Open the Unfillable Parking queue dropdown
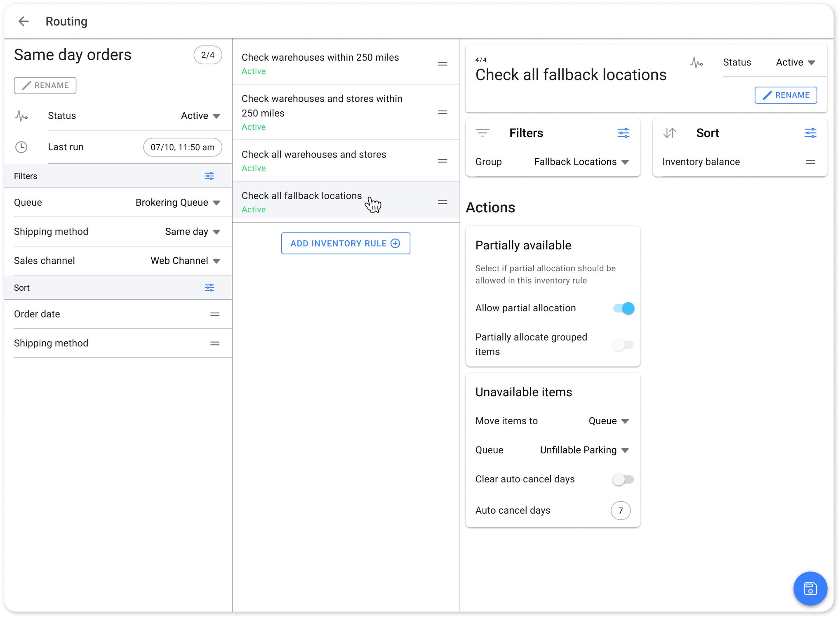This screenshot has width=840, height=618. point(584,450)
